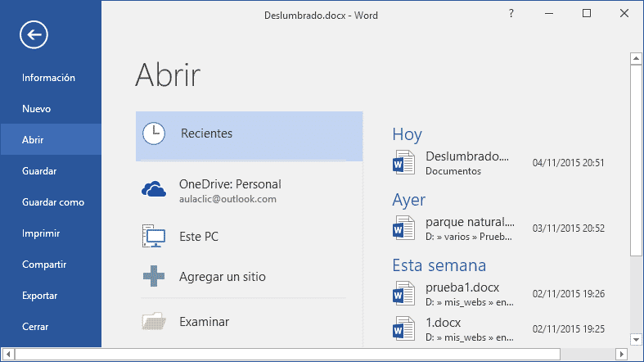Click the Recientes clock icon
The width and height of the screenshot is (644, 362).
154,133
